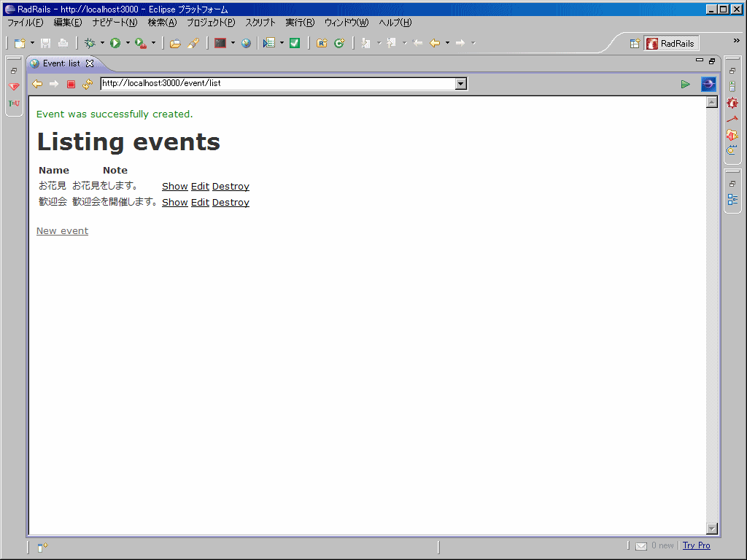The height and width of the screenshot is (560, 747).
Task: Click Destroy link for お花見
Action: [x=231, y=186]
